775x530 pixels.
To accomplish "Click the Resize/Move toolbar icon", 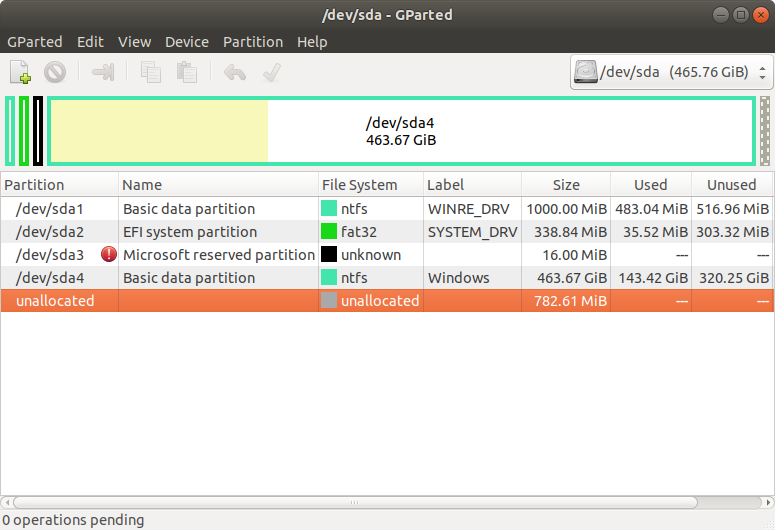I will click(x=103, y=72).
